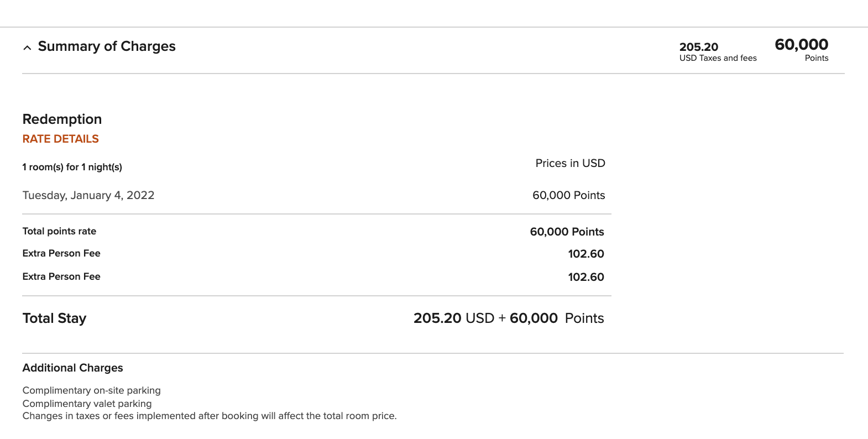Click the 1 room(s) for 1 night(s) text
This screenshot has width=868, height=439.
pyautogui.click(x=72, y=167)
